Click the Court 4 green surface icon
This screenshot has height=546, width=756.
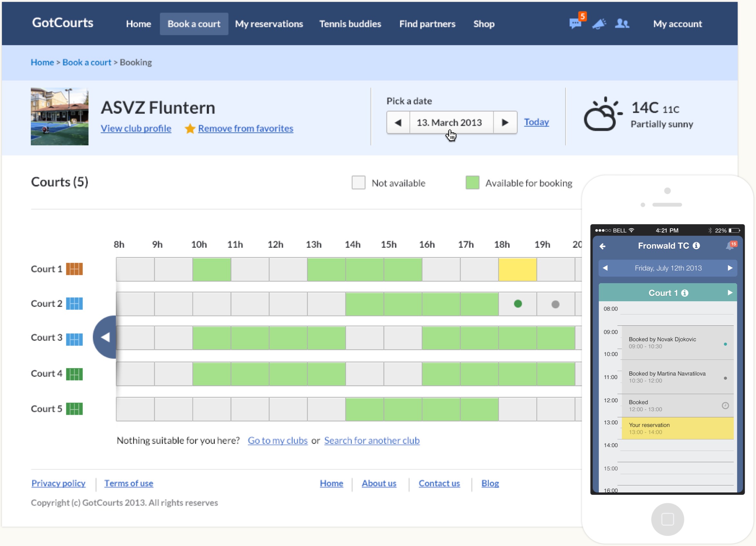(x=74, y=374)
